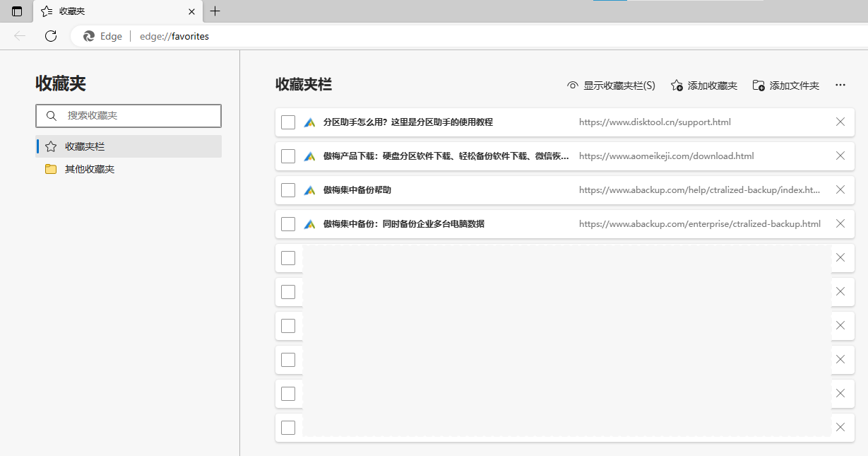The width and height of the screenshot is (868, 456).
Task: Delete the 傲梅集中备份帮助 favorite with X
Action: [x=840, y=190]
